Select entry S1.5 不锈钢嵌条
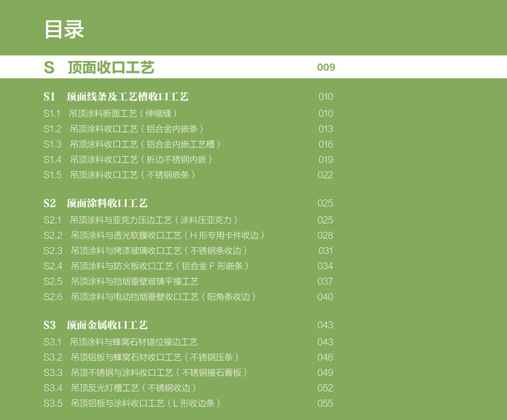 click(120, 175)
